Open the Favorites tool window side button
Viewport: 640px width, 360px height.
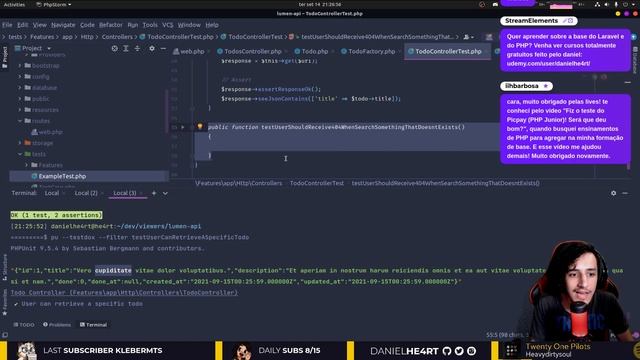[x=4, y=302]
